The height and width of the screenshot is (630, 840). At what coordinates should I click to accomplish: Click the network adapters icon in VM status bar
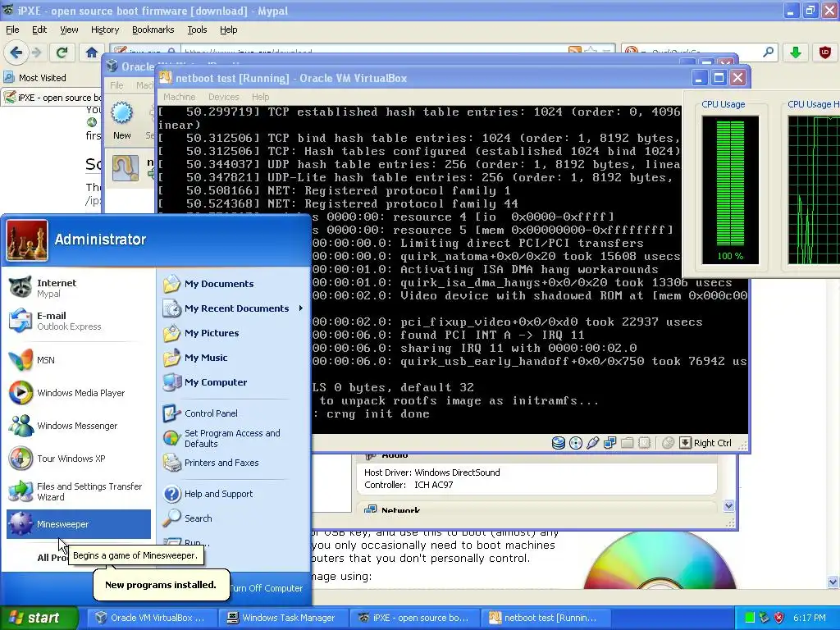[609, 443]
